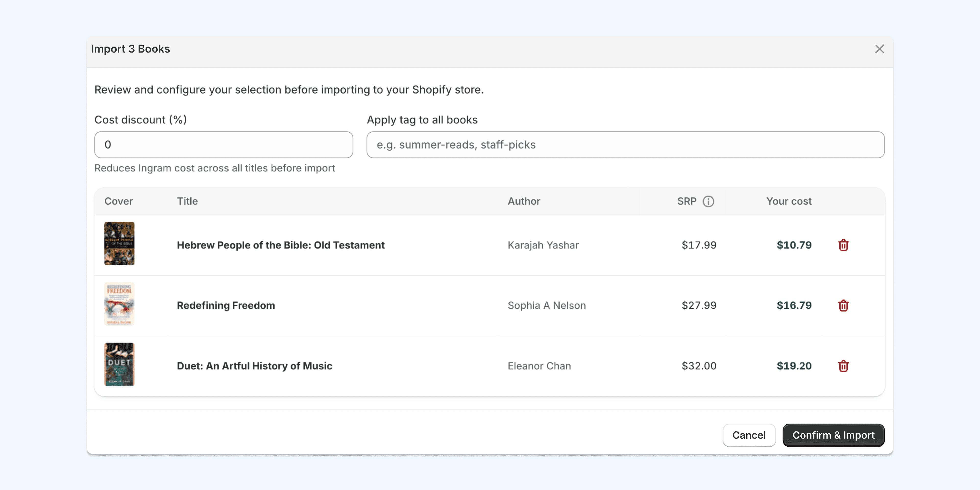This screenshot has width=980, height=490.
Task: Click the 'Import 3 Books' dialog title
Action: pos(131,49)
